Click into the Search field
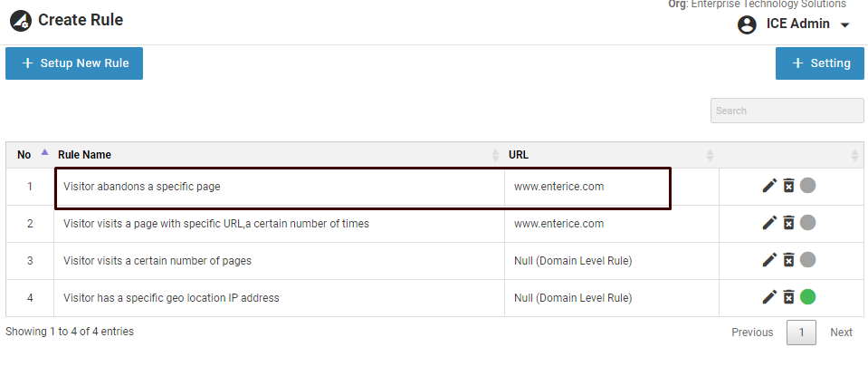Viewport: 868px width, 386px height. [787, 111]
